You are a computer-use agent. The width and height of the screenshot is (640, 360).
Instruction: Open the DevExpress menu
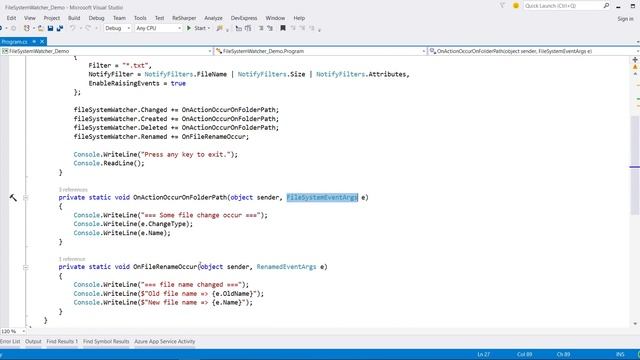coord(244,18)
